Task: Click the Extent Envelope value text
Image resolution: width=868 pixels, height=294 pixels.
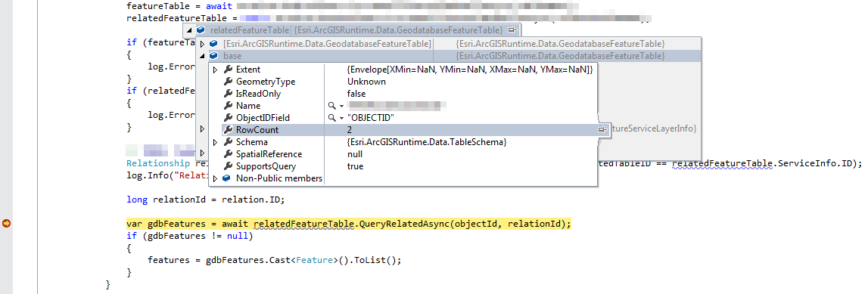Action: pyautogui.click(x=470, y=70)
